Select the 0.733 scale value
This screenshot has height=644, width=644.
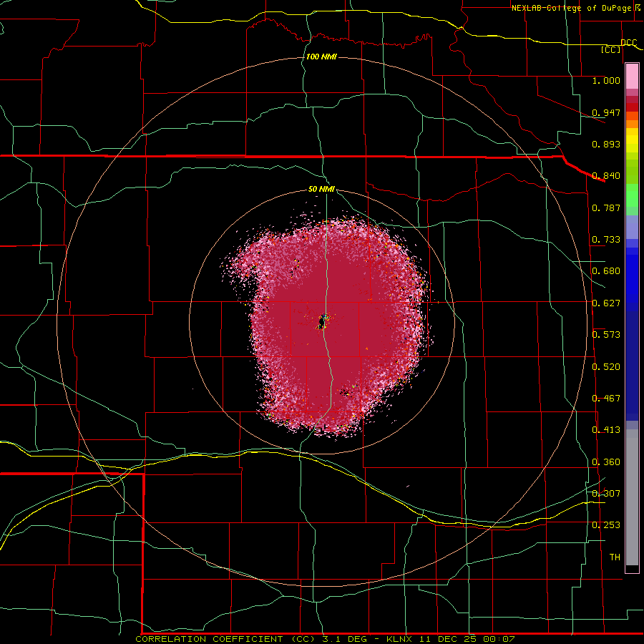point(606,240)
